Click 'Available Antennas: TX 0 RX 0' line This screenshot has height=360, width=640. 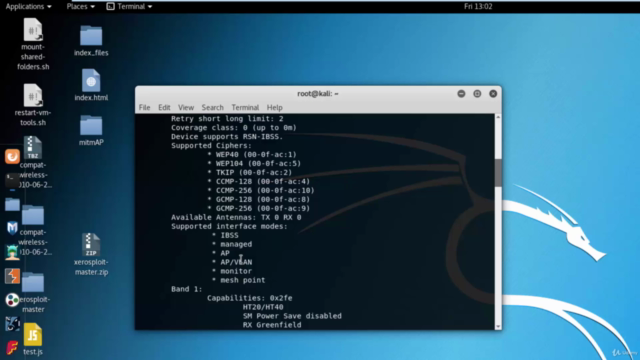click(x=236, y=218)
